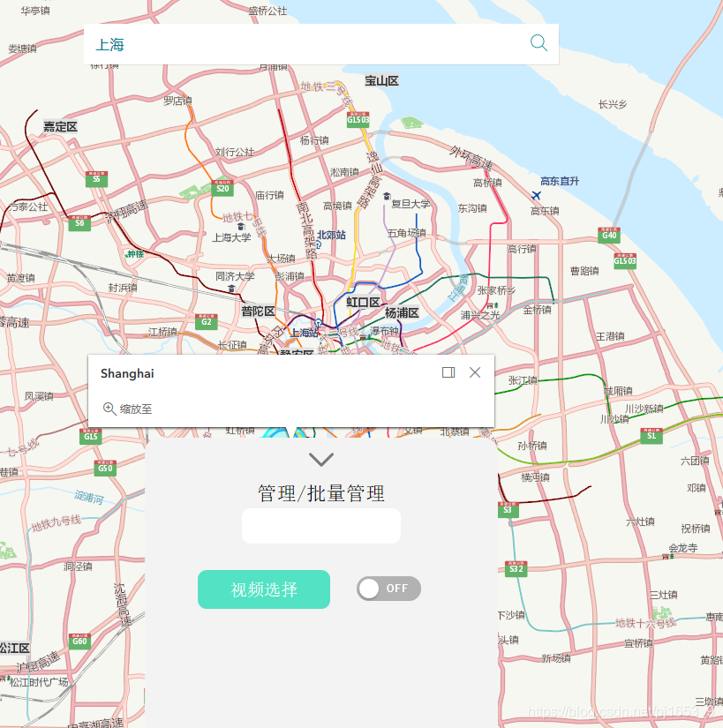Click the S6 highway shield
723x728 pixels.
point(79,223)
